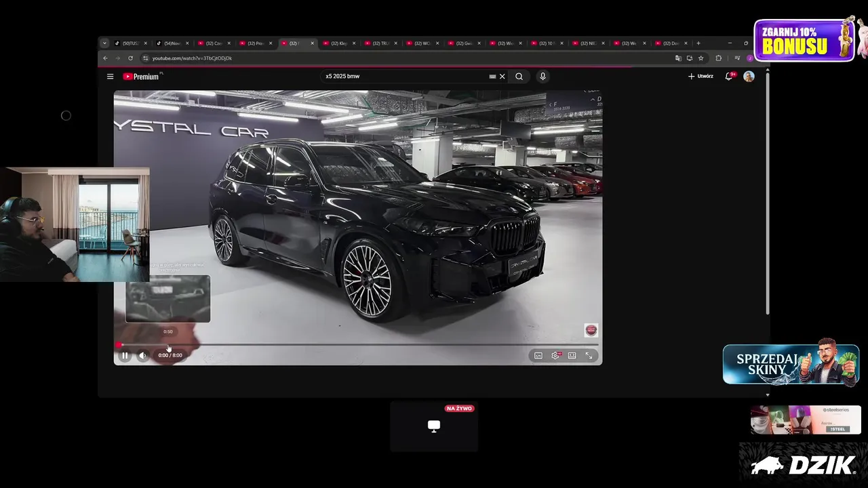The image size is (868, 488).
Task: Switch to theater mode
Action: (x=572, y=355)
